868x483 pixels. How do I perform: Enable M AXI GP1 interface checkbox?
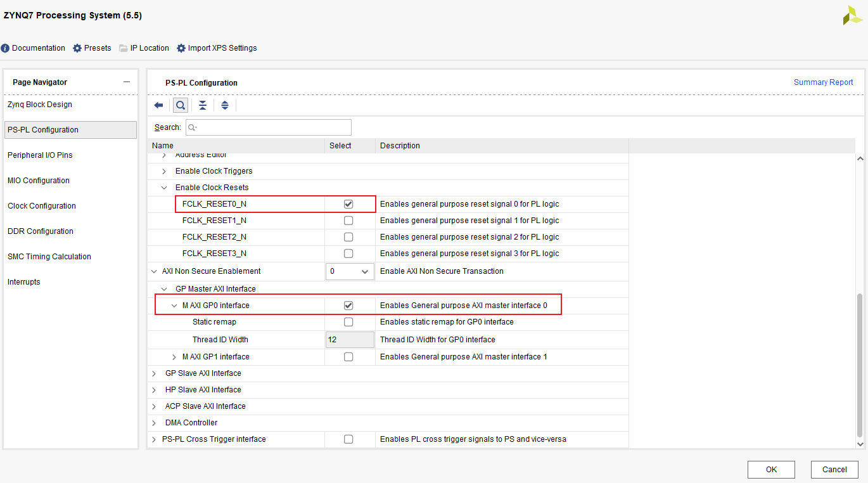tap(348, 357)
